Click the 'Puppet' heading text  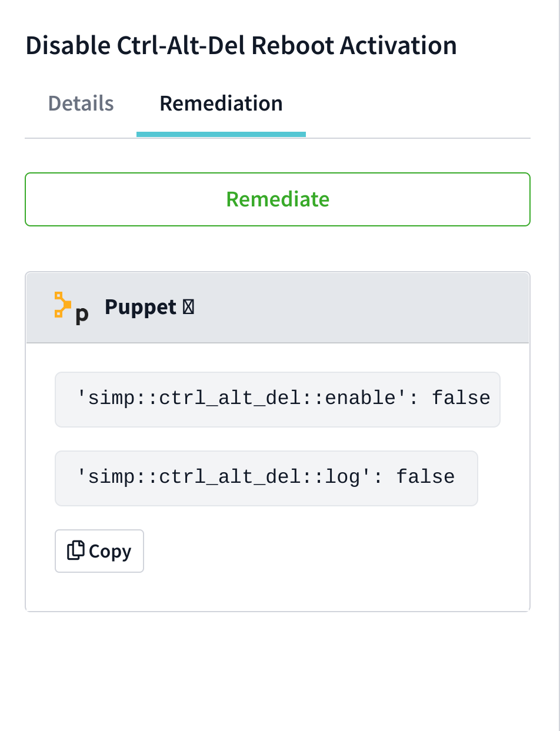[141, 308]
